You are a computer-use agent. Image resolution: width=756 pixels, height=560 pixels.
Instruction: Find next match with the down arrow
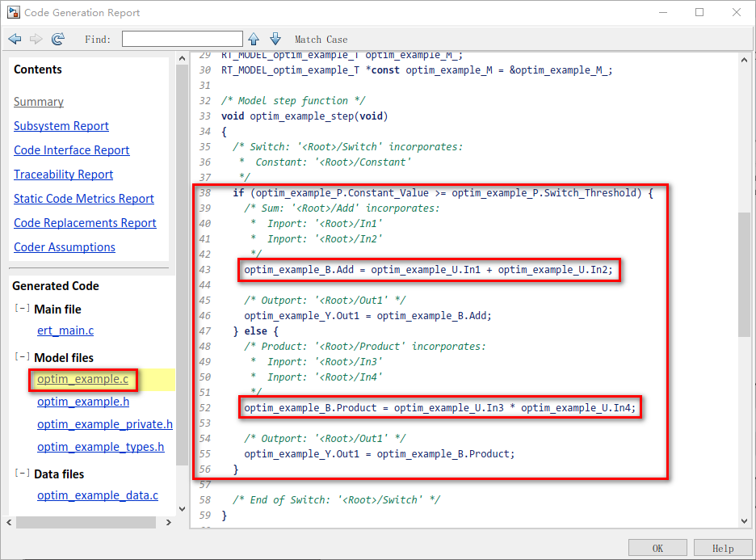(x=275, y=39)
